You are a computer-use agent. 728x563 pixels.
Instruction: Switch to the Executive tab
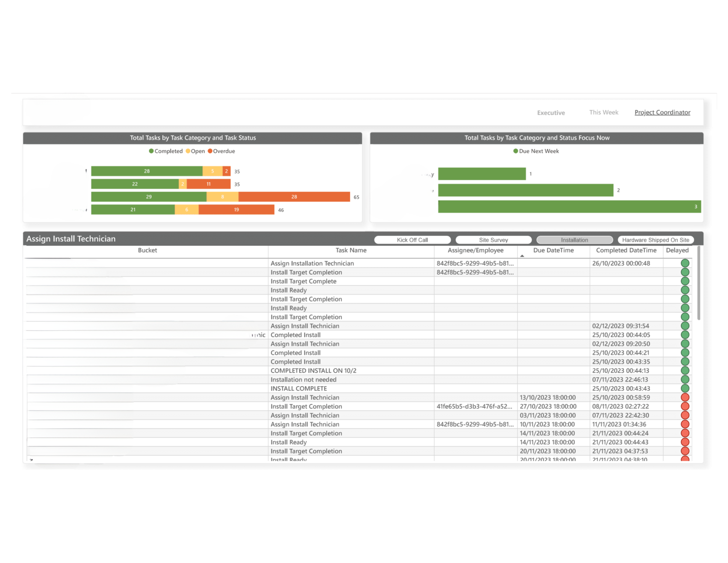(x=551, y=112)
